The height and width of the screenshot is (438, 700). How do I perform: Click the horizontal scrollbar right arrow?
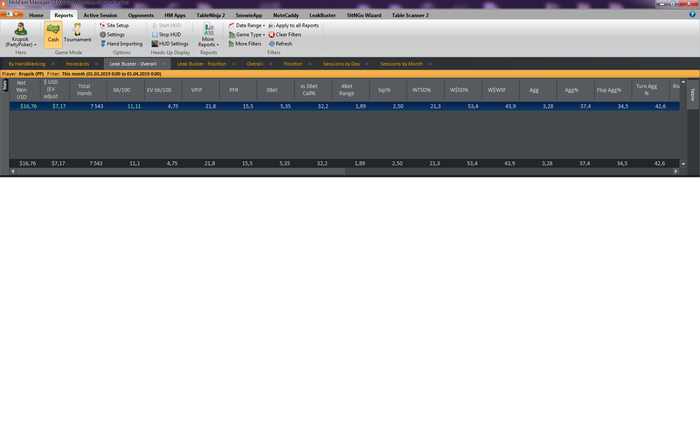tap(675, 171)
